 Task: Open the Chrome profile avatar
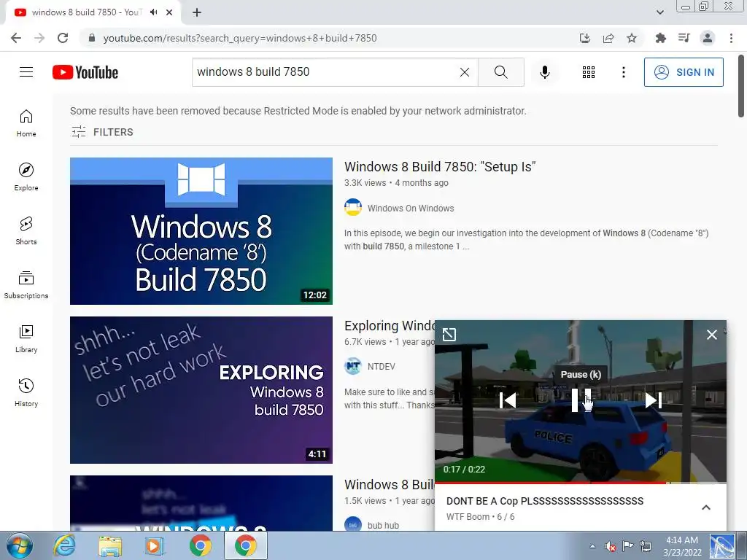coord(708,38)
